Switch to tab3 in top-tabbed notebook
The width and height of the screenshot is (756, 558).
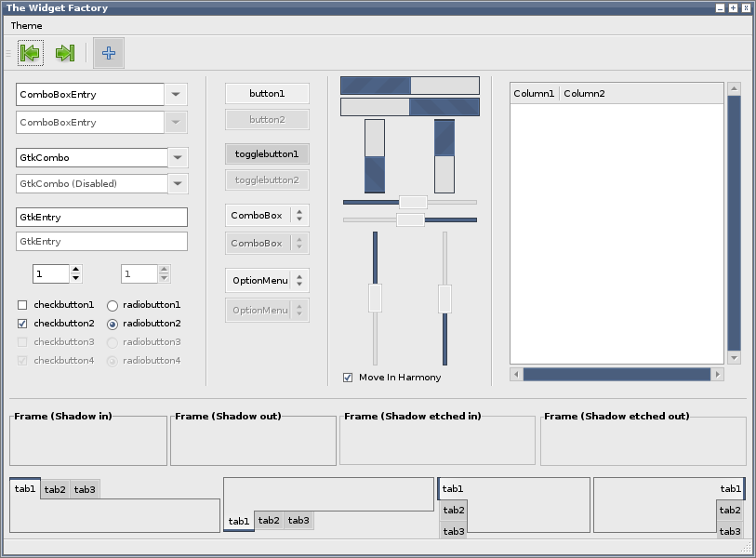(x=85, y=489)
